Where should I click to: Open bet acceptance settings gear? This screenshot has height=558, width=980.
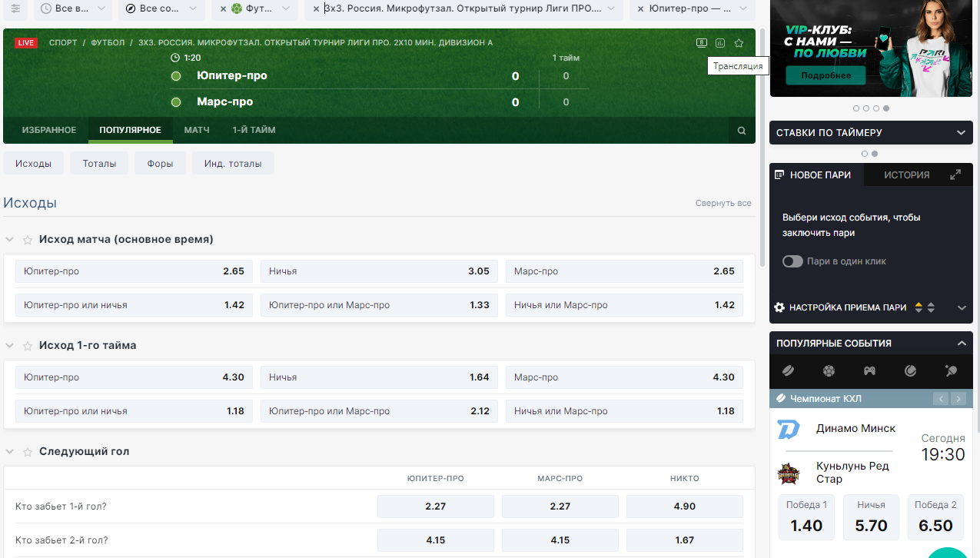(779, 307)
